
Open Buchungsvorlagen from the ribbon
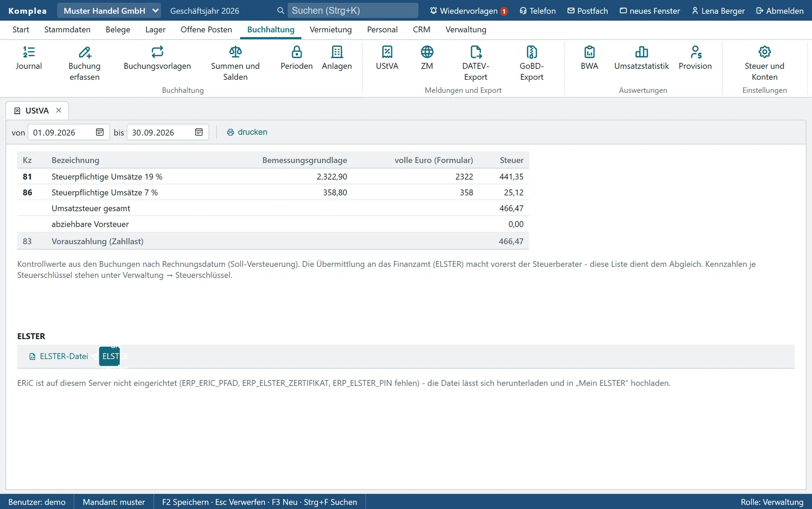(157, 59)
